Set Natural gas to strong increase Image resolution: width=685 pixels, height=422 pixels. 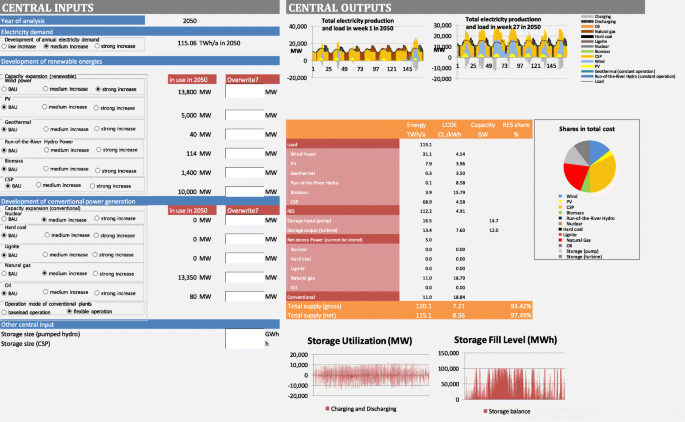pos(95,274)
